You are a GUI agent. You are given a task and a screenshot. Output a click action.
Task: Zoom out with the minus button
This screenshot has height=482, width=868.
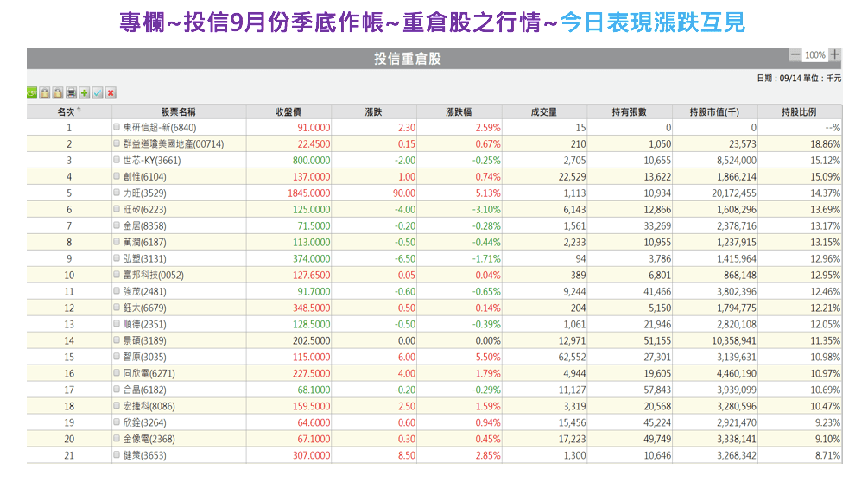click(x=795, y=55)
